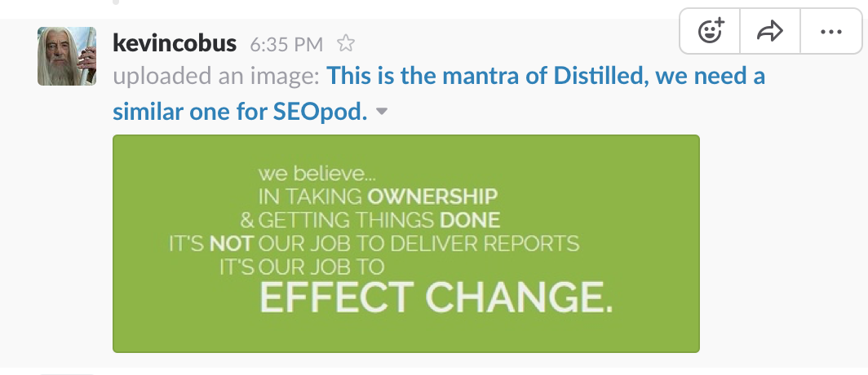Image resolution: width=868 pixels, height=375 pixels.
Task: Click the "we believe..." line in the image
Action: [x=317, y=174]
